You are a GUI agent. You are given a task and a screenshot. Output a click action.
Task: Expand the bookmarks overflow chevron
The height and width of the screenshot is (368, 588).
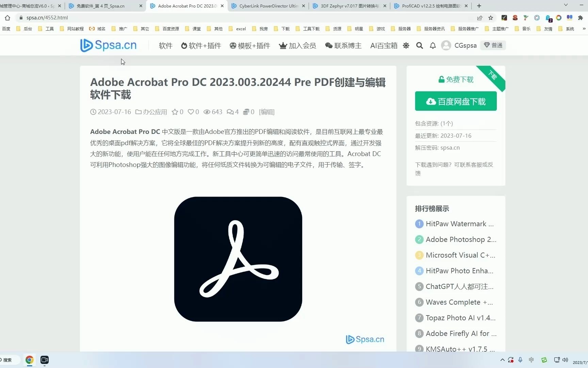pos(584,29)
